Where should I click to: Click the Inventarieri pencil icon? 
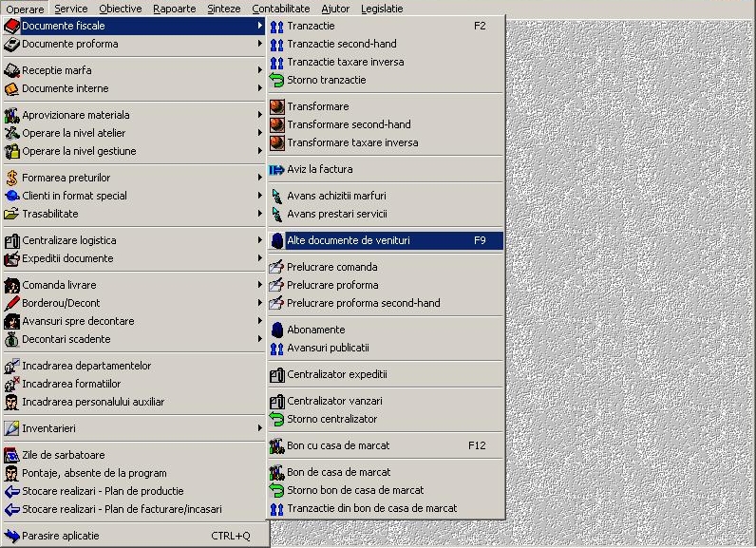(x=12, y=429)
